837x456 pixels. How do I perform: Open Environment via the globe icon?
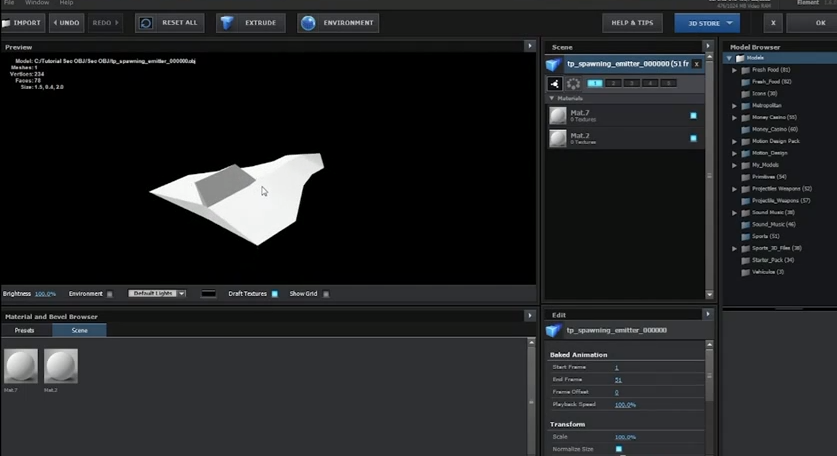pos(308,23)
